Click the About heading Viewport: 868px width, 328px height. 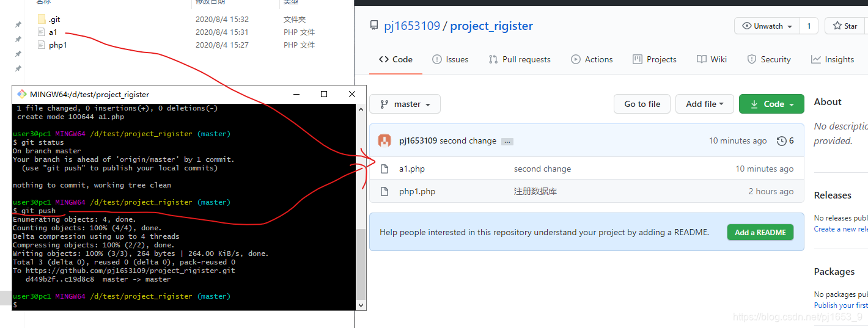(x=828, y=102)
